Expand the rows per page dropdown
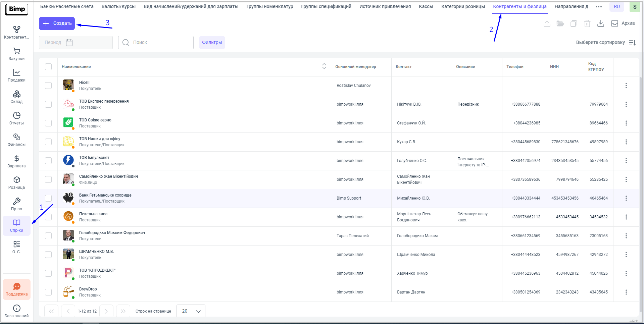Image resolution: width=644 pixels, height=324 pixels. (x=191, y=311)
